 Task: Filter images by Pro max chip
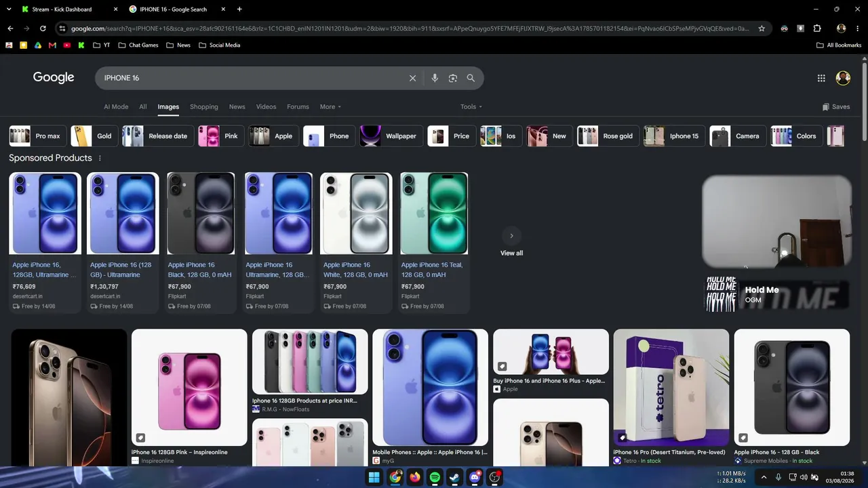click(x=37, y=136)
